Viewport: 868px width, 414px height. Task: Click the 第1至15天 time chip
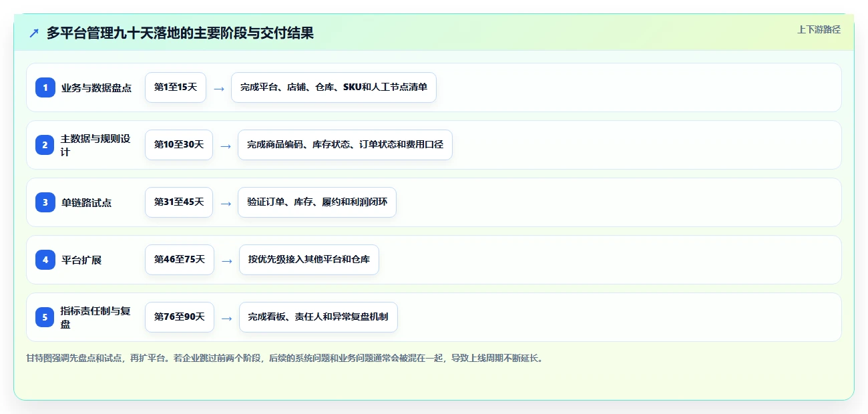tap(176, 87)
